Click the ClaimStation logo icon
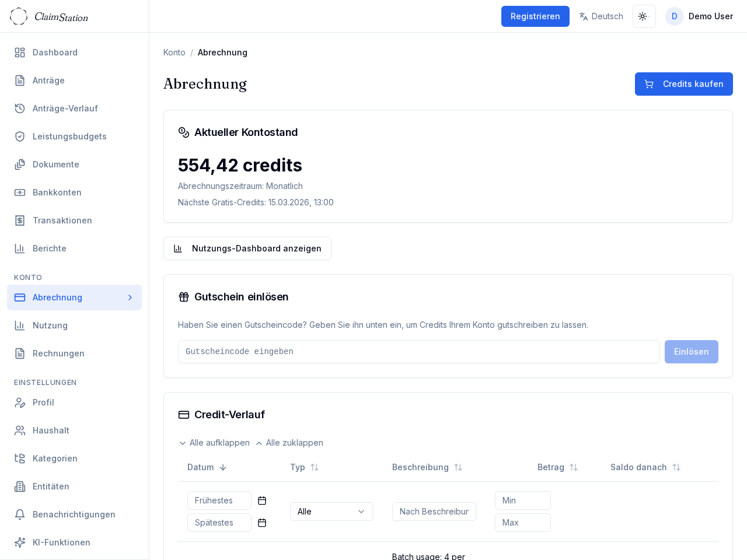Screen dimensions: 747x560 pyautogui.click(x=19, y=16)
